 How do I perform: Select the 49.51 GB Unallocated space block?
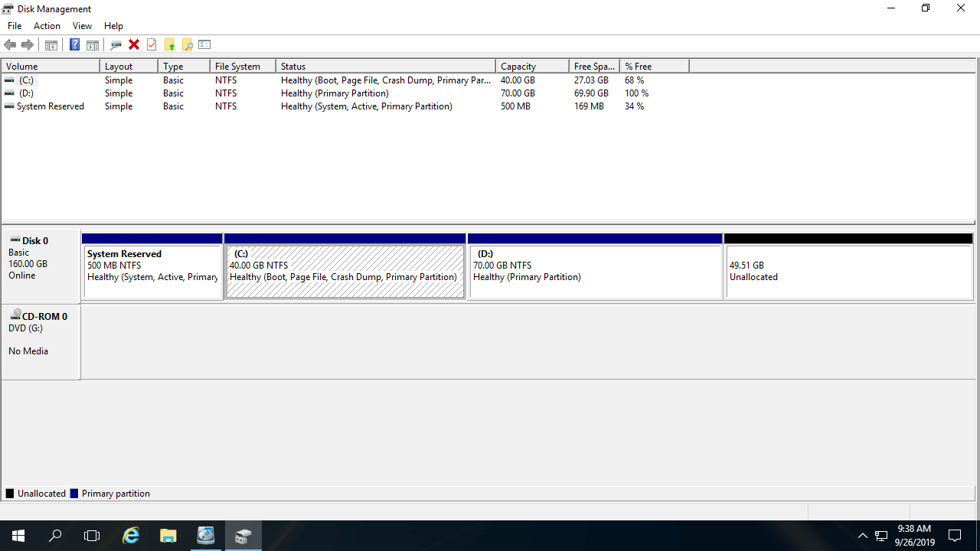(x=848, y=272)
